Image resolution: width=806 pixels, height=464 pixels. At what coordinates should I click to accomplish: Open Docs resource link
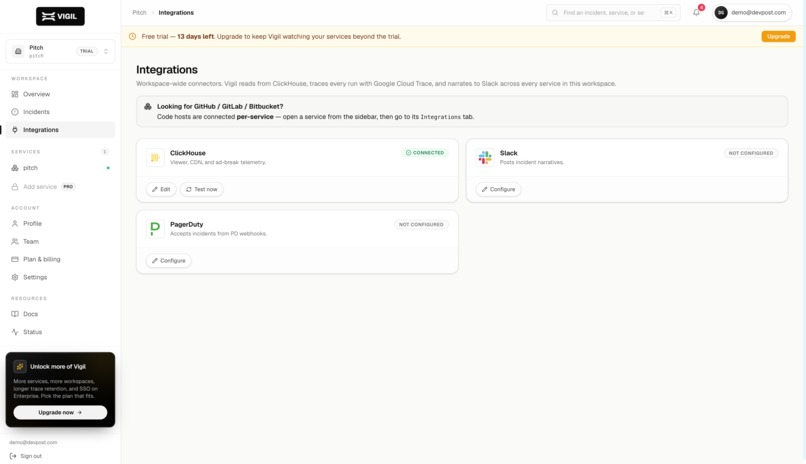(x=60, y=314)
